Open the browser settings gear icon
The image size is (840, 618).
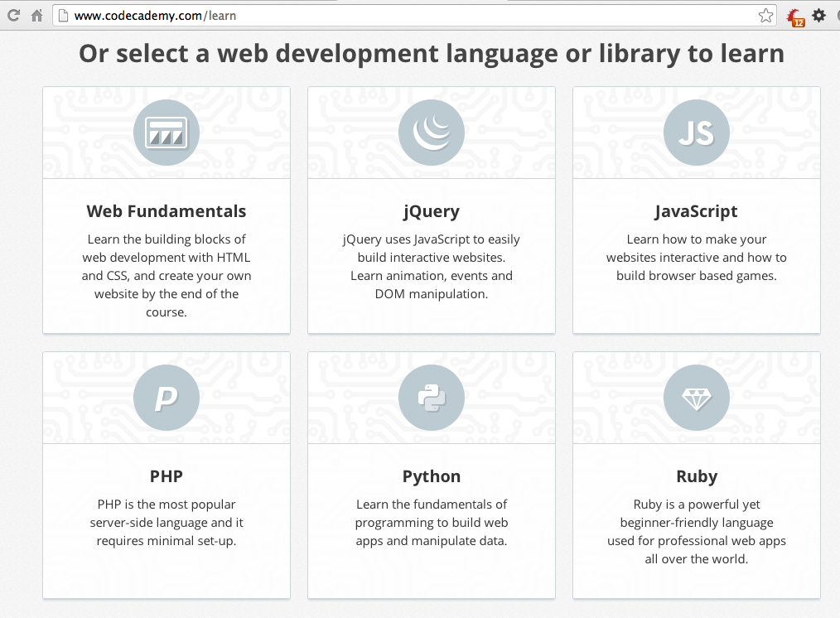[818, 16]
